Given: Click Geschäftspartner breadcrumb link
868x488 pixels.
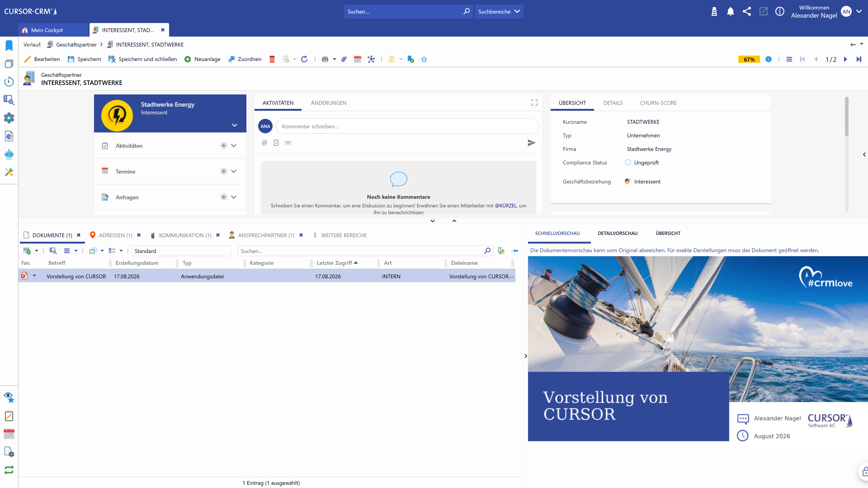Looking at the screenshot, I should 76,45.
